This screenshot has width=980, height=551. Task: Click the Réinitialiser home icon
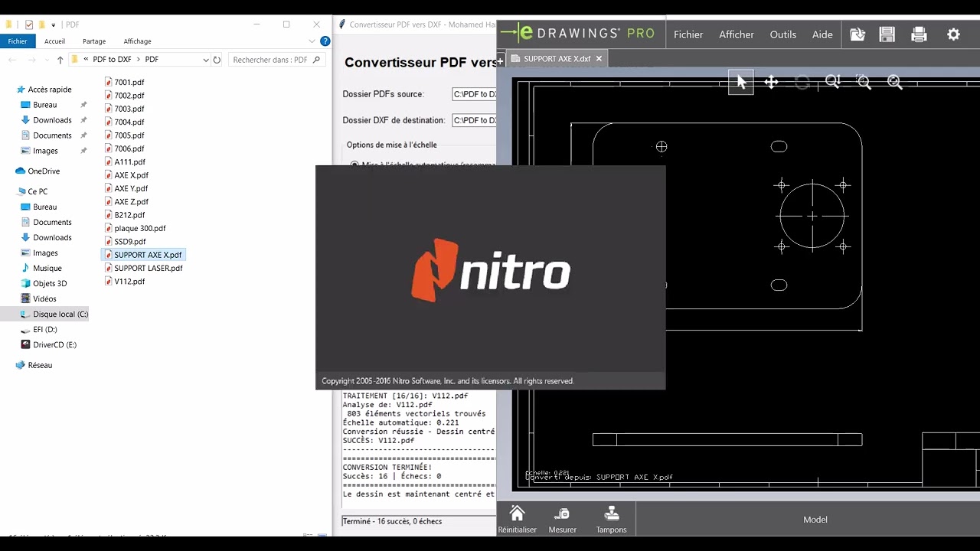pyautogui.click(x=517, y=513)
